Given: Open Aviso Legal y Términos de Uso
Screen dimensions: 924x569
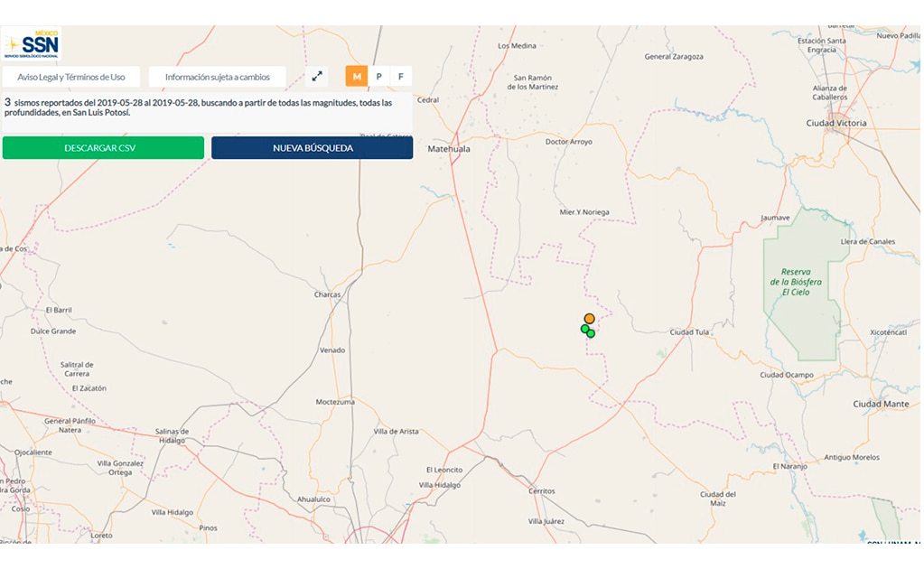Looking at the screenshot, I should click(x=71, y=77).
